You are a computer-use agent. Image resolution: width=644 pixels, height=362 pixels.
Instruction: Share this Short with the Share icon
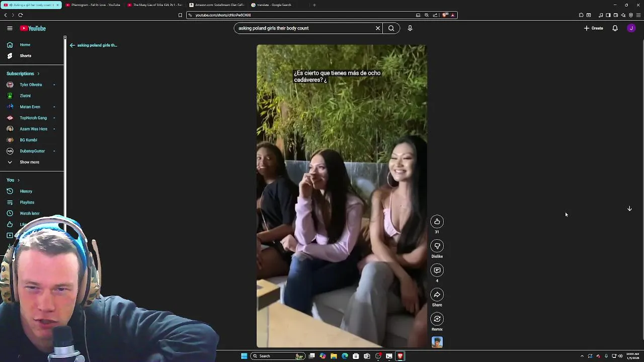[437, 295]
